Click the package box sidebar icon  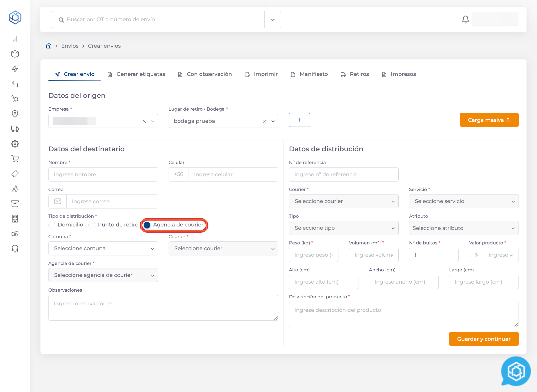point(15,54)
